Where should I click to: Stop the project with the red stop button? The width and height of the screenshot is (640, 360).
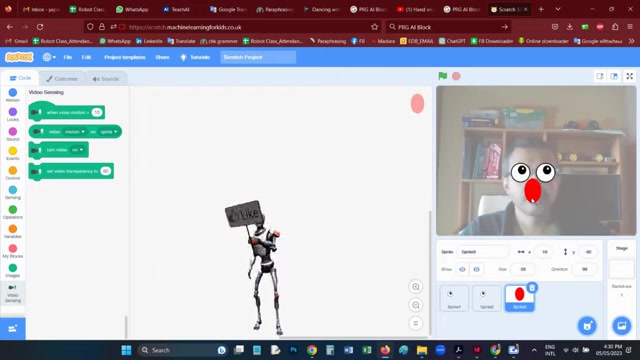456,76
